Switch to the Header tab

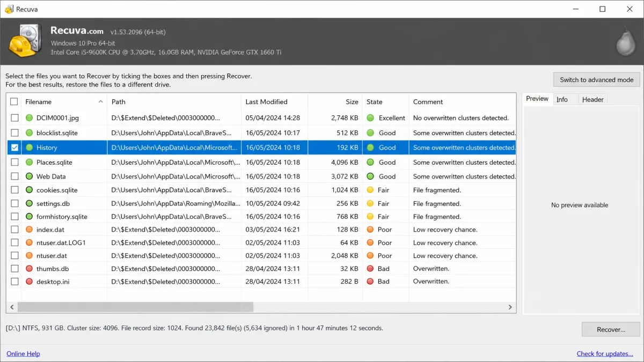(x=592, y=100)
